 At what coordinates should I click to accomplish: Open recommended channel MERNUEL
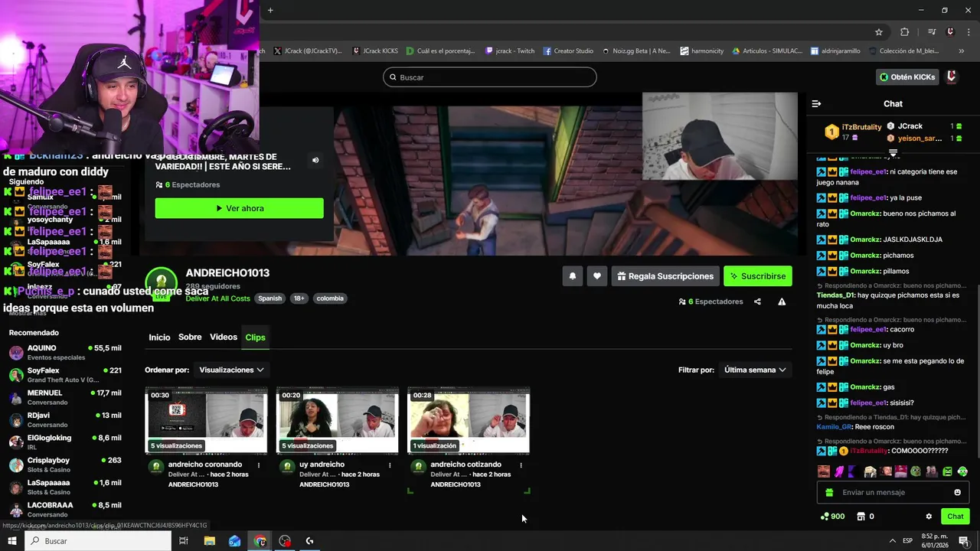[x=64, y=397]
